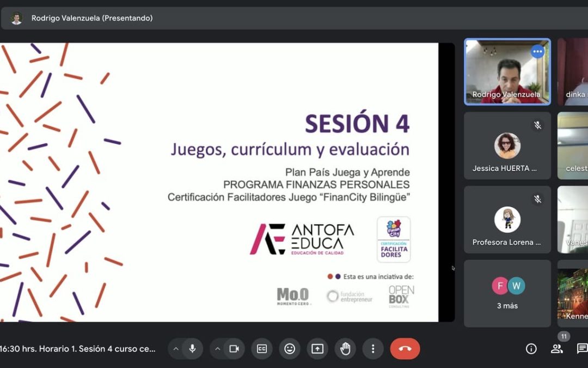Leave the call with red hang-up button
The width and height of the screenshot is (588, 368).
click(x=405, y=349)
